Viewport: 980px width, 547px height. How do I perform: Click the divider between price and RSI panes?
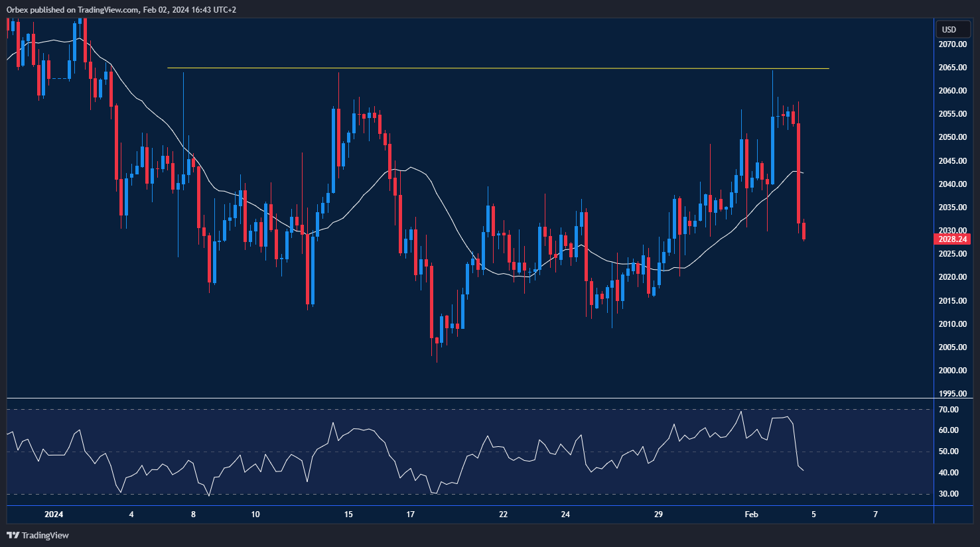(x=464, y=398)
